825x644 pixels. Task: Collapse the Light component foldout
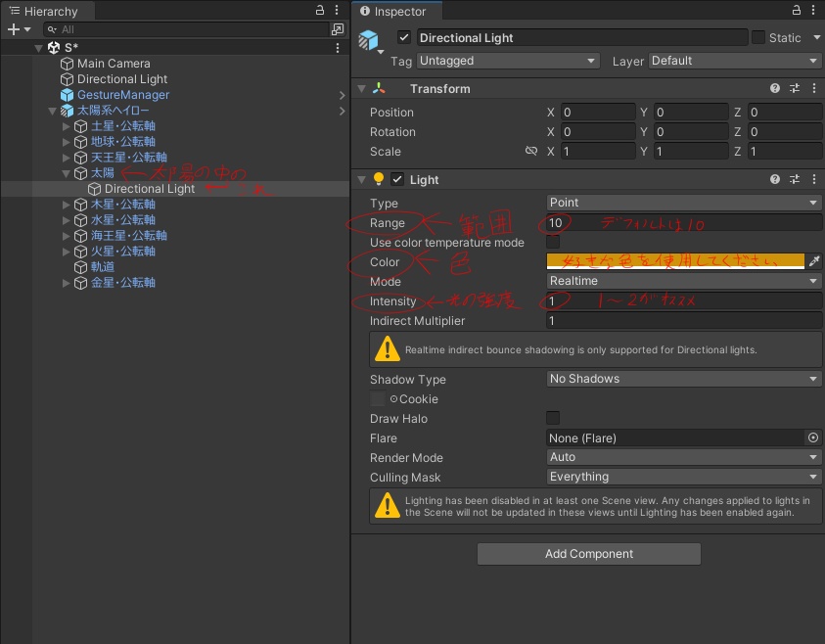(361, 179)
